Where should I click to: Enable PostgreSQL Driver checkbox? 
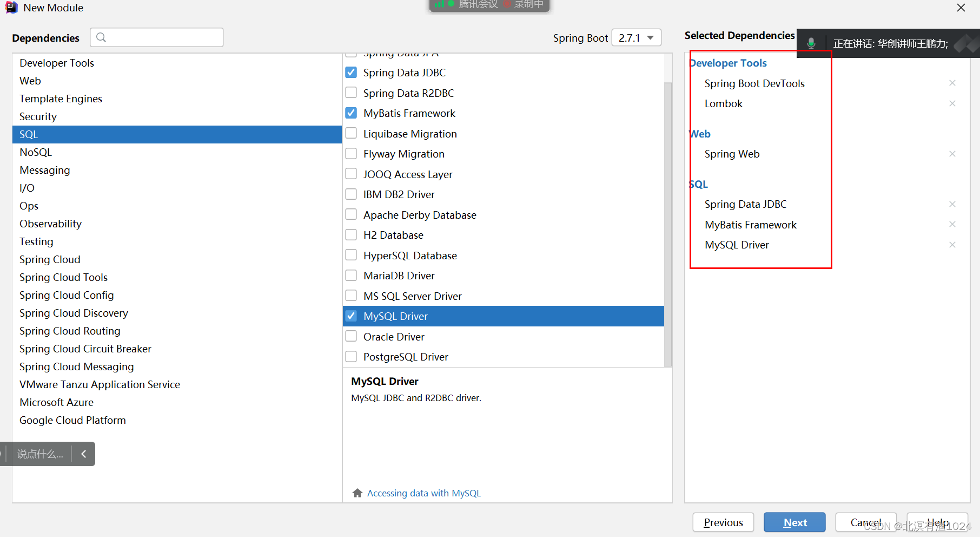[351, 357]
